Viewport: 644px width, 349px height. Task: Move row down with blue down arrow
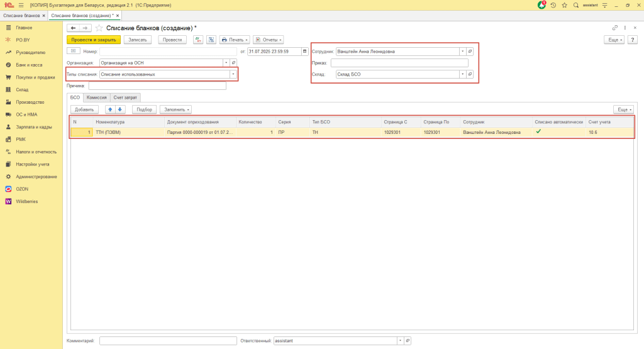click(x=120, y=109)
